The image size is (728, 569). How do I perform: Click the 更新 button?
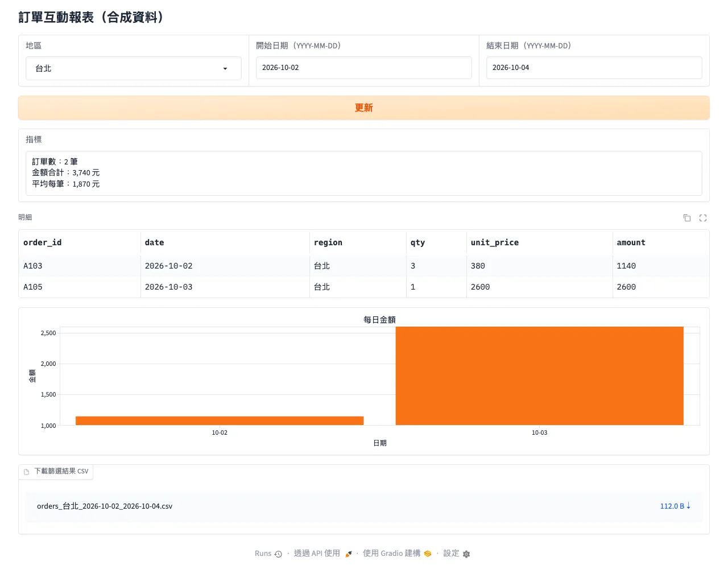[x=364, y=108]
